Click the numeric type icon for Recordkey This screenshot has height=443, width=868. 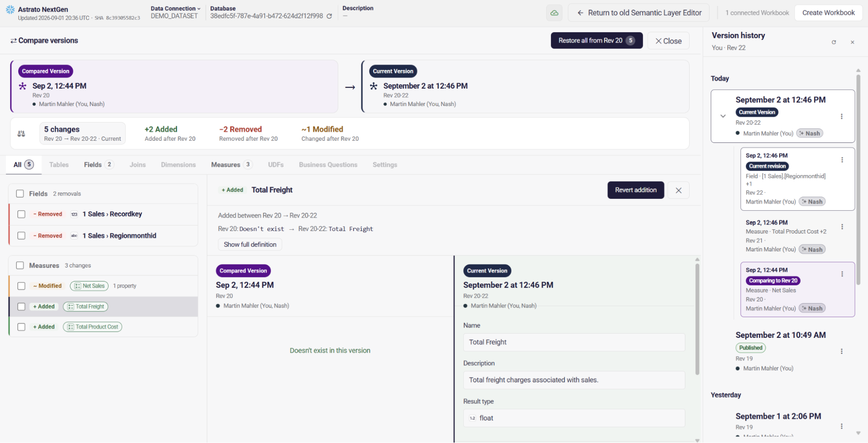click(x=74, y=214)
